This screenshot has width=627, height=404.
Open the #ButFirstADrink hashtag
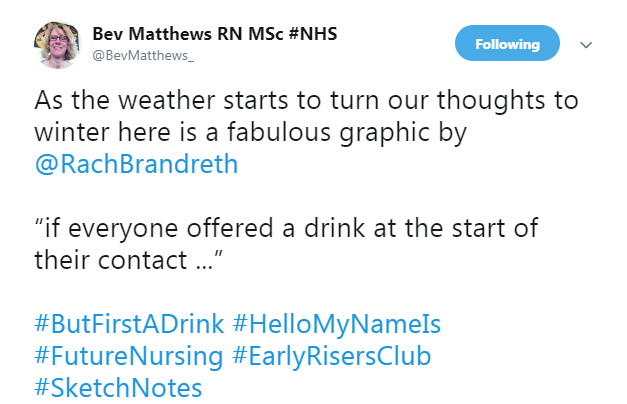tap(128, 325)
